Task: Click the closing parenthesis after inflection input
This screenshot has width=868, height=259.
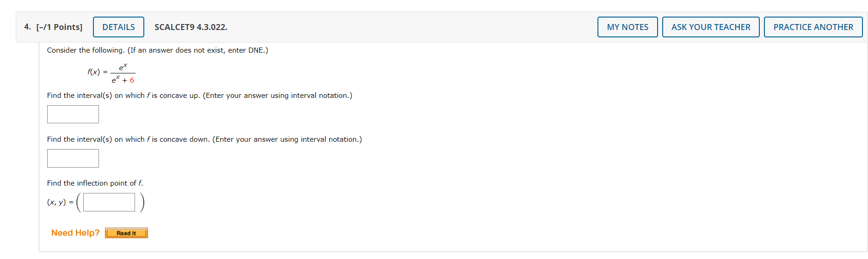Action: click(142, 202)
